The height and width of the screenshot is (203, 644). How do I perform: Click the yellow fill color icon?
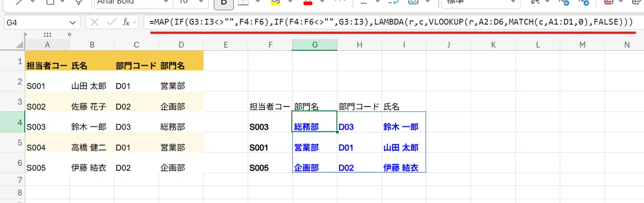275,3
